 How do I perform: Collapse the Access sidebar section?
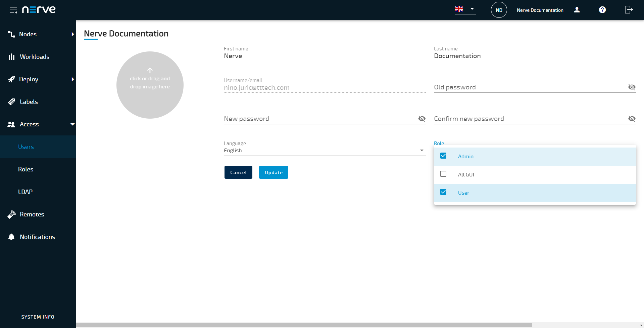(72, 124)
